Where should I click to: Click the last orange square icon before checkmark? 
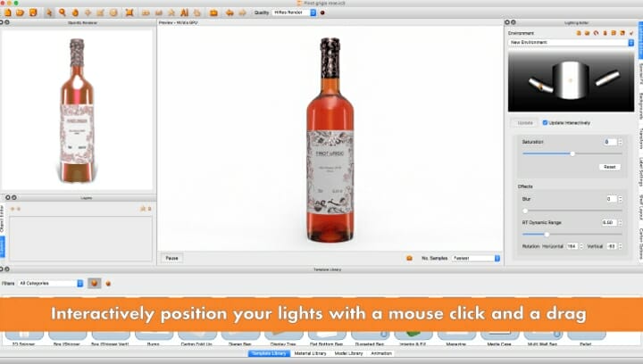click(x=622, y=33)
